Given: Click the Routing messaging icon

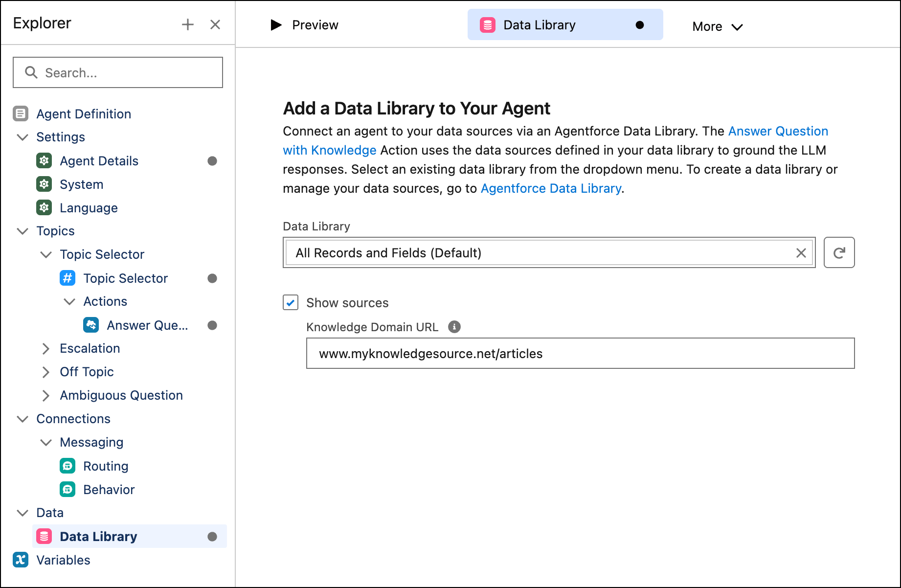Looking at the screenshot, I should point(68,466).
